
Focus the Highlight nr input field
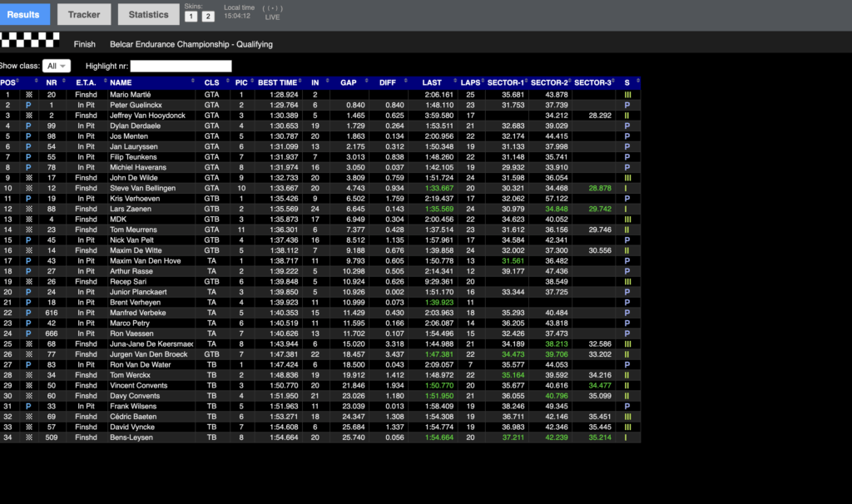(x=181, y=66)
